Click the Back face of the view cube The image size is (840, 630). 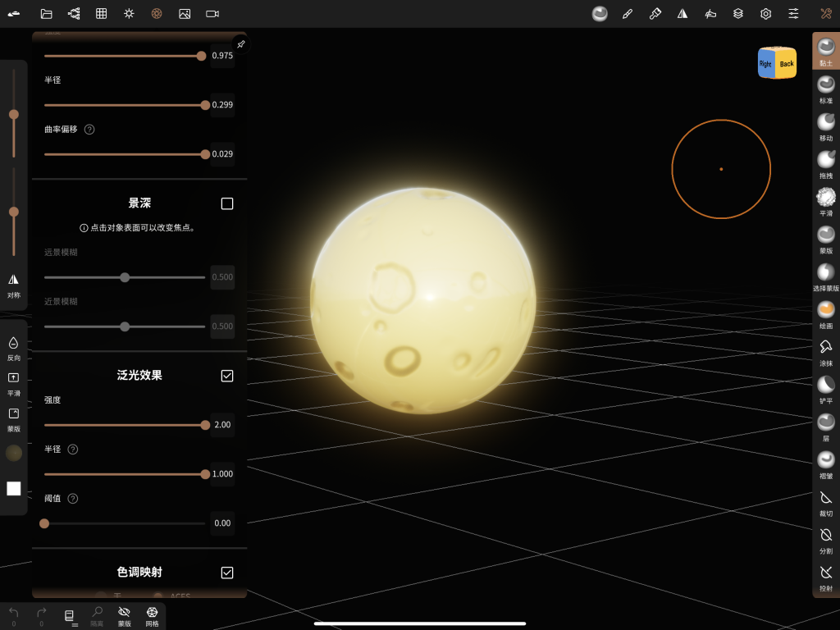[x=787, y=64]
